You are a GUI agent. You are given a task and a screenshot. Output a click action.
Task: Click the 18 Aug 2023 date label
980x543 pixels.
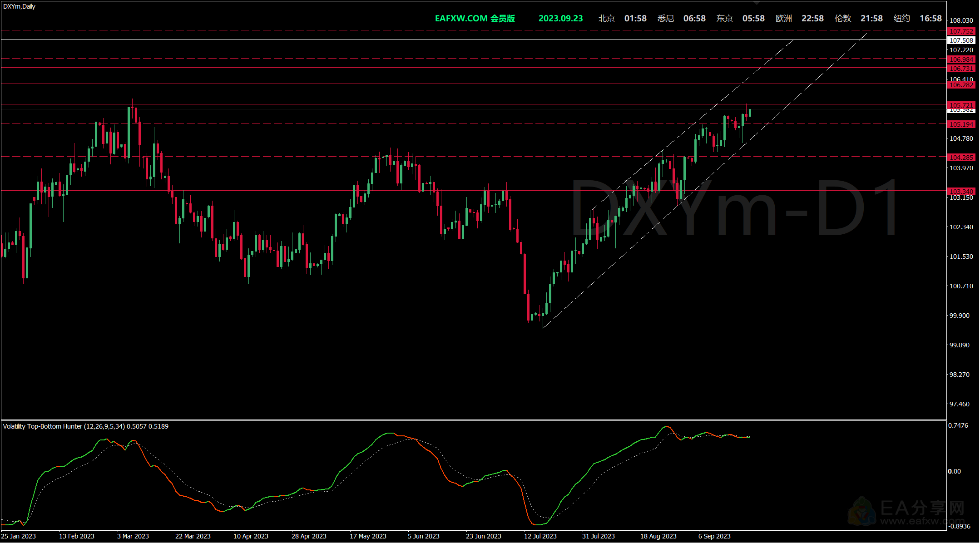(x=658, y=536)
